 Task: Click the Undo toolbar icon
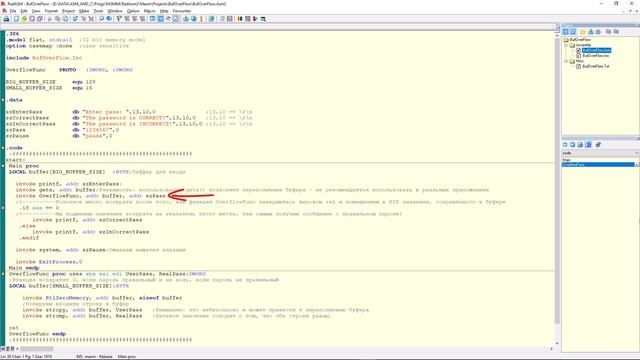(x=75, y=19)
